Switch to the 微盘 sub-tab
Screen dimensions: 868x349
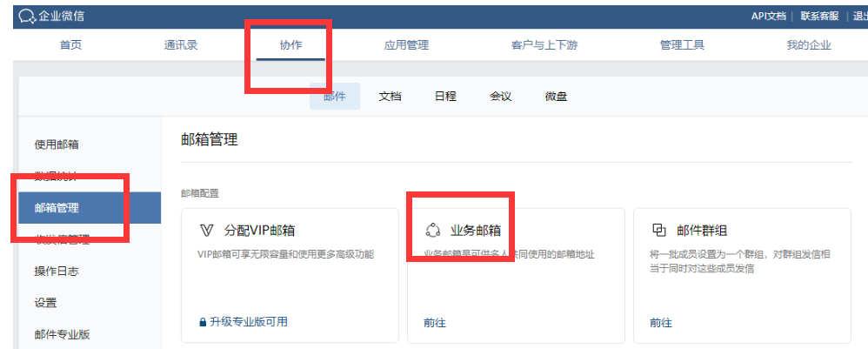pos(556,97)
